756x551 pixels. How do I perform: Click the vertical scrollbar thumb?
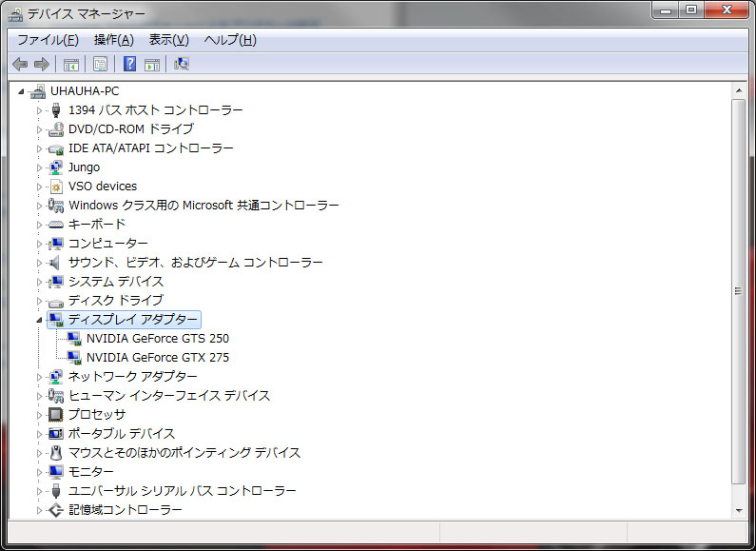click(739, 291)
